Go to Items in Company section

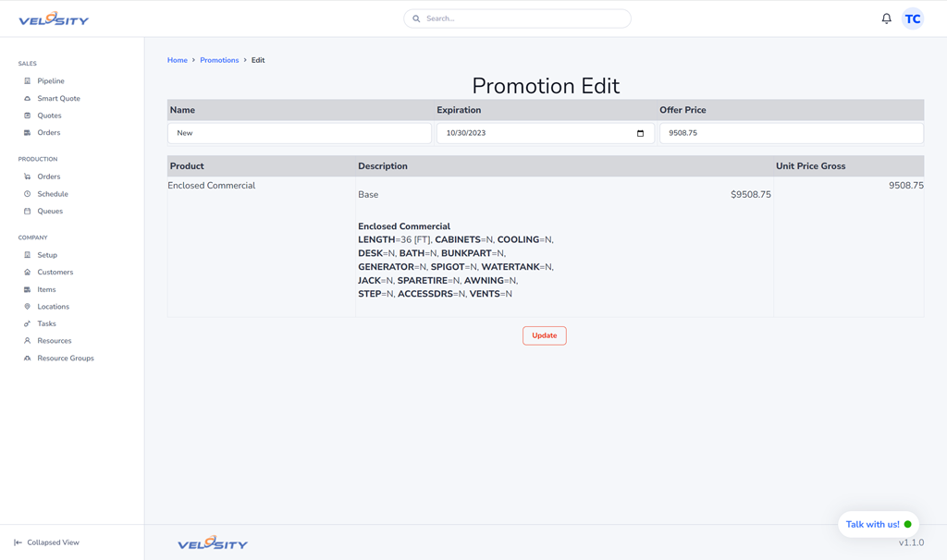46,289
